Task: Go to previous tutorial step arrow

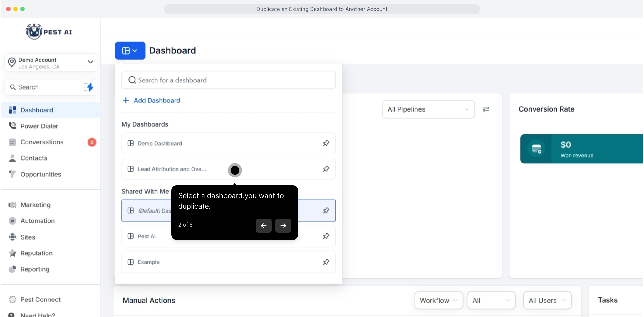Action: click(264, 225)
